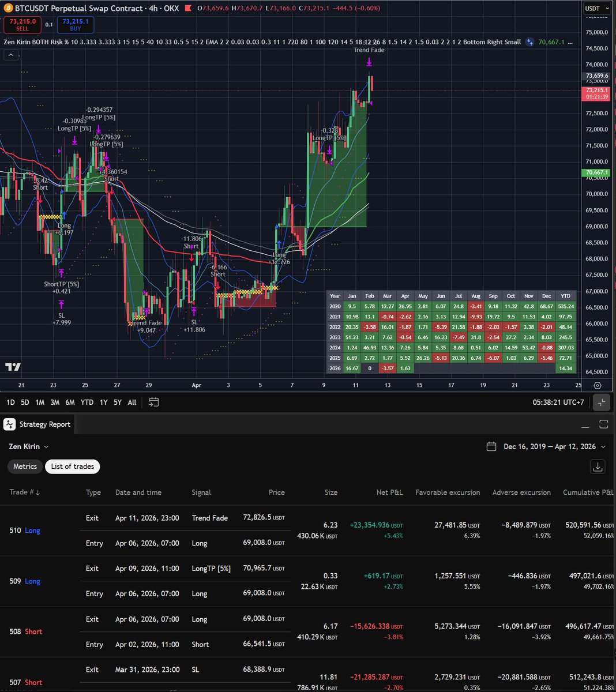This screenshot has width=616, height=692.
Task: Click the 2020 row YTD value 535.24
Action: point(565,306)
